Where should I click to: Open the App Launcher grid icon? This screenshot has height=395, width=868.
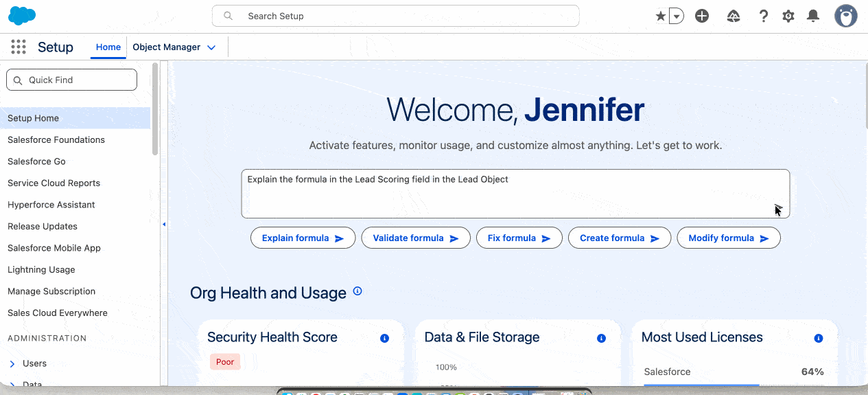19,47
